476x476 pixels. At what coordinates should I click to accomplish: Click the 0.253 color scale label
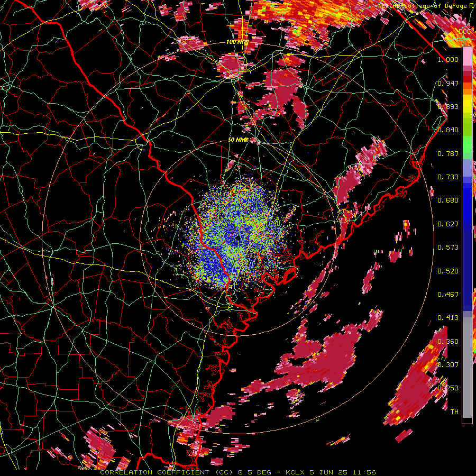point(448,388)
